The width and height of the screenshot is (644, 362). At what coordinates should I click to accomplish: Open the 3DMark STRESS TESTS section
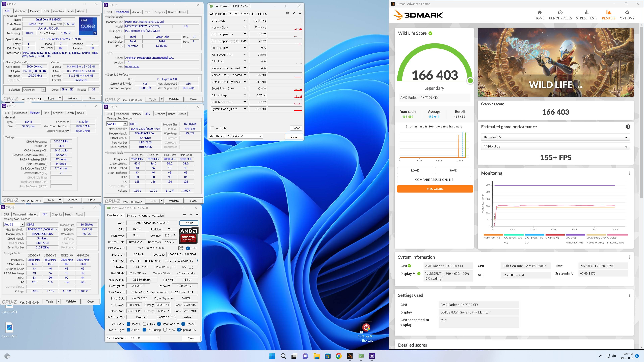click(586, 15)
